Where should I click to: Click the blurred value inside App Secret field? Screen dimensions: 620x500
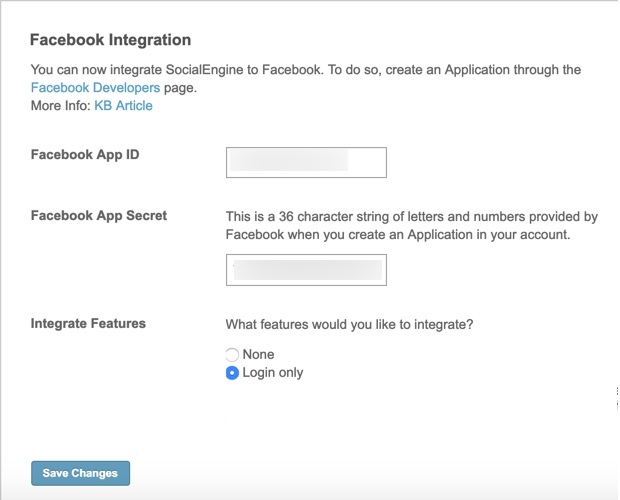308,270
